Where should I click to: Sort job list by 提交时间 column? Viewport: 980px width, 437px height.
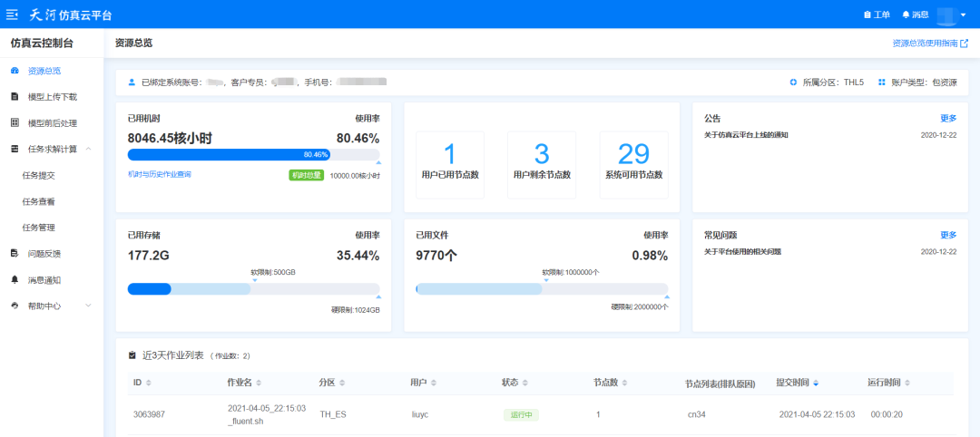815,383
